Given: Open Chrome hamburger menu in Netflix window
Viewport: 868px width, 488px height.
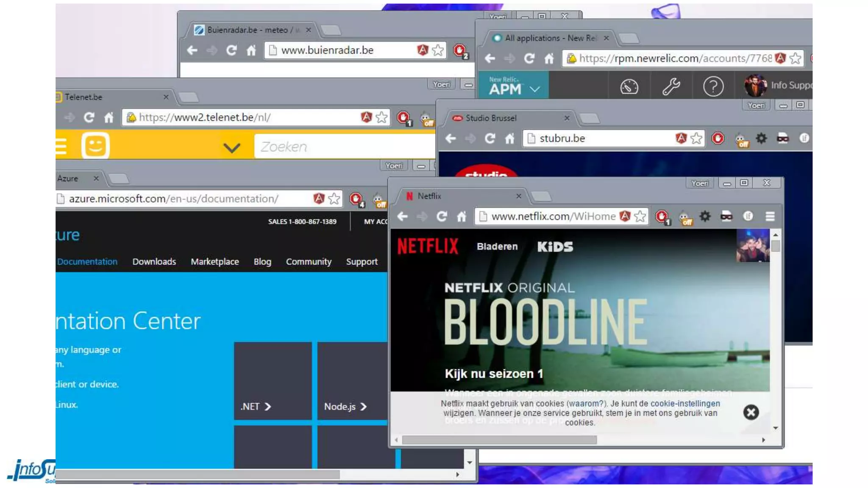Looking at the screenshot, I should coord(770,216).
